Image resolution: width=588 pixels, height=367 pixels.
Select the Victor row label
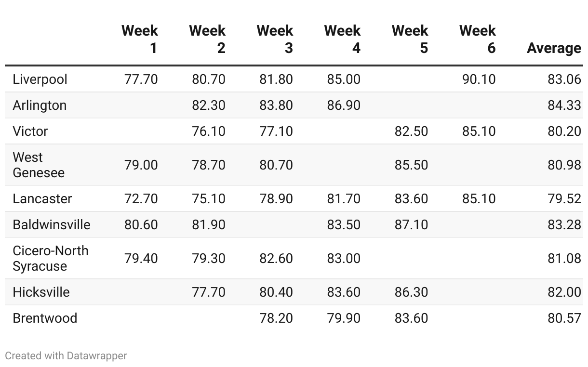pos(30,131)
